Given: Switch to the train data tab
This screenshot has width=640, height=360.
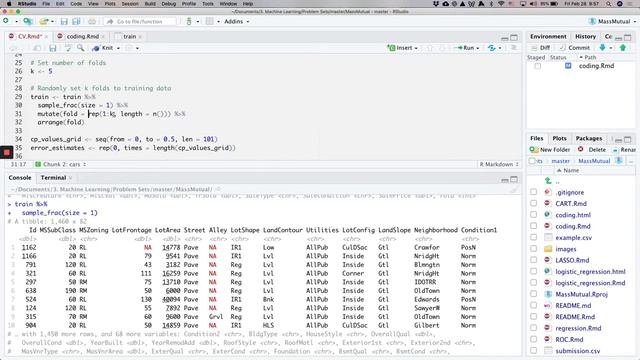Looking at the screenshot, I should click(129, 36).
